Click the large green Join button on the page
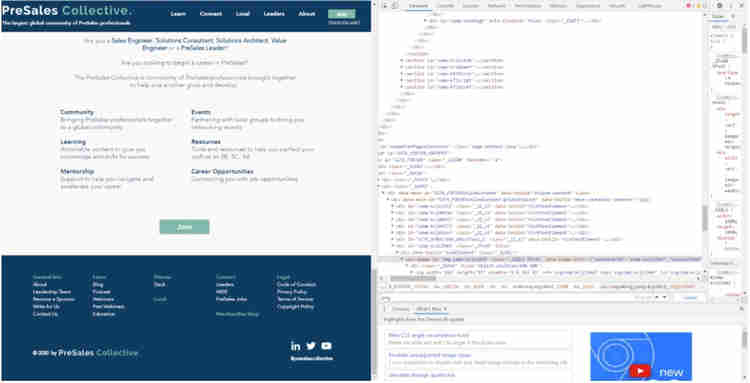 coord(185,227)
